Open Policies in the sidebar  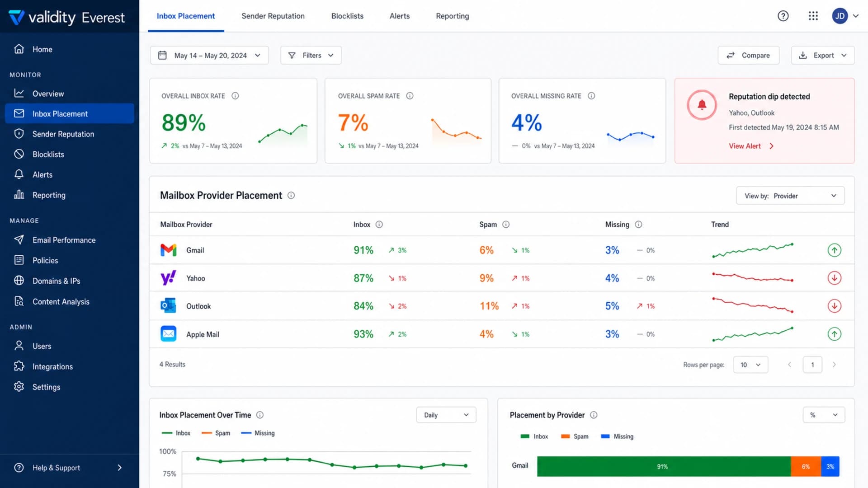click(x=70, y=260)
